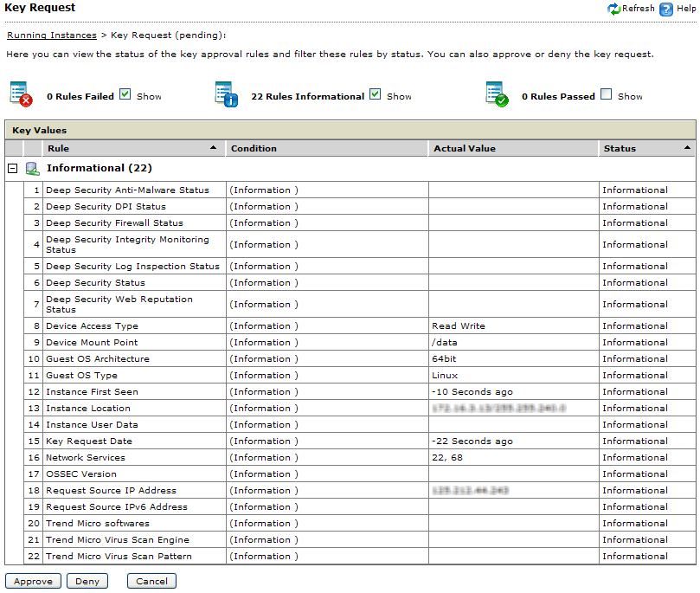This screenshot has height=593, width=700.
Task: Click the Rules Informational blue icon
Action: pyautogui.click(x=226, y=94)
